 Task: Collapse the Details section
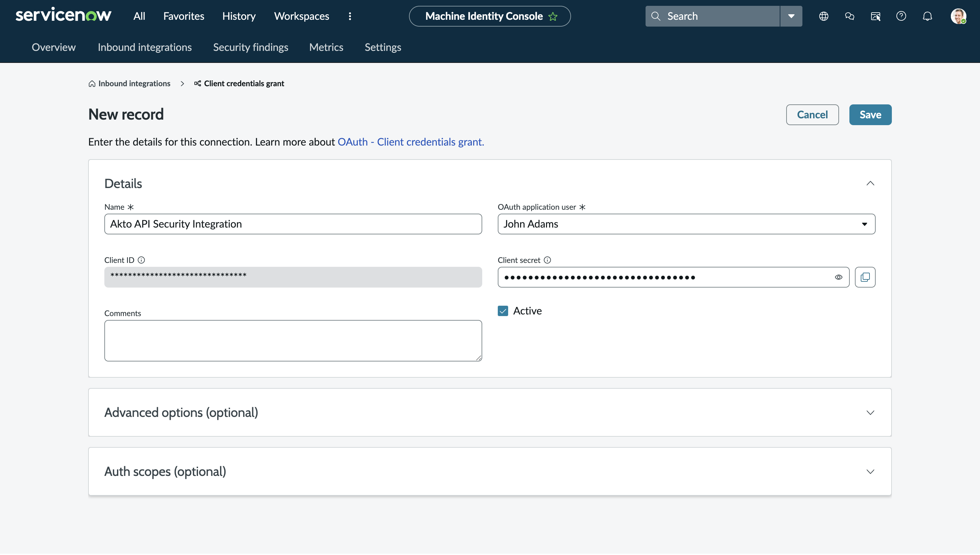(x=870, y=183)
